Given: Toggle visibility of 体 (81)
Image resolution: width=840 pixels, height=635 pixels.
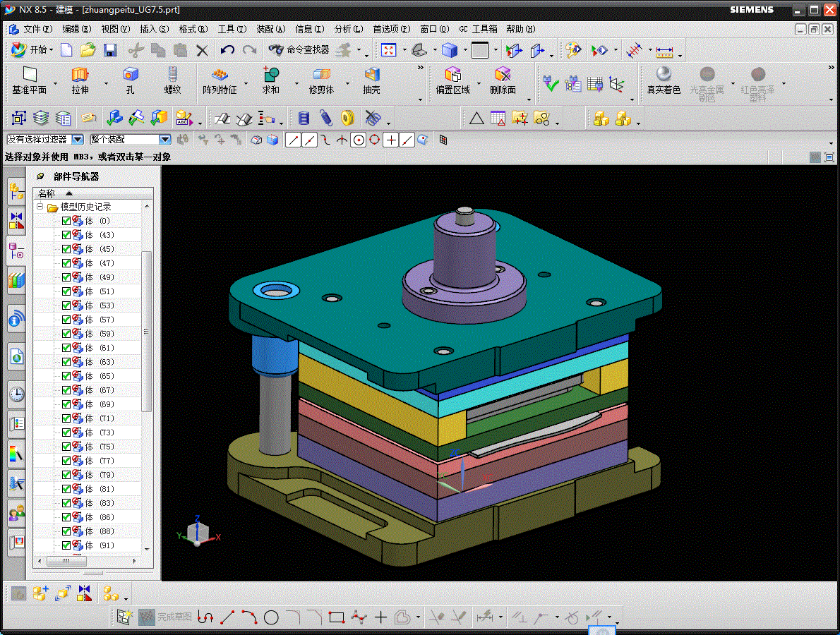Looking at the screenshot, I should click(66, 489).
